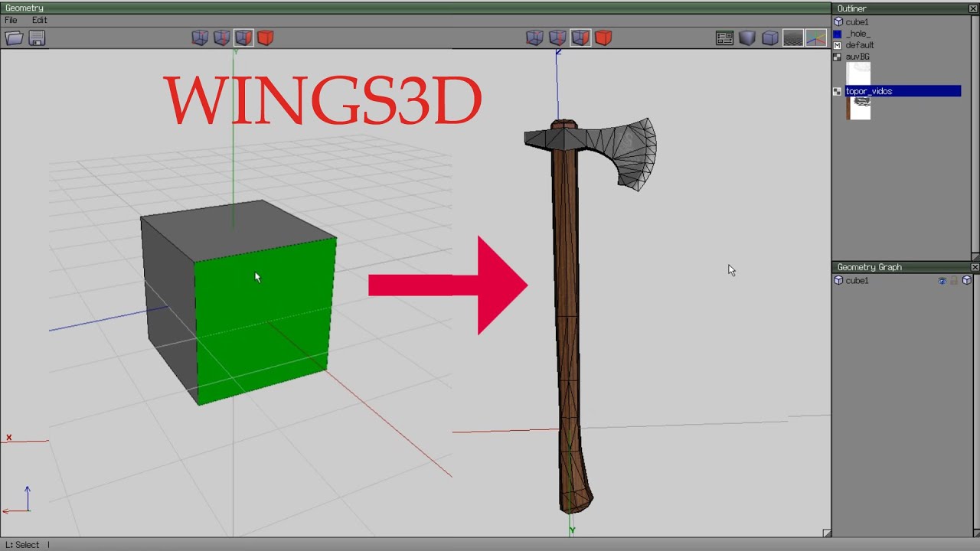The height and width of the screenshot is (551, 980).
Task: Click the 'L: Select' status bar text
Action: pos(22,545)
